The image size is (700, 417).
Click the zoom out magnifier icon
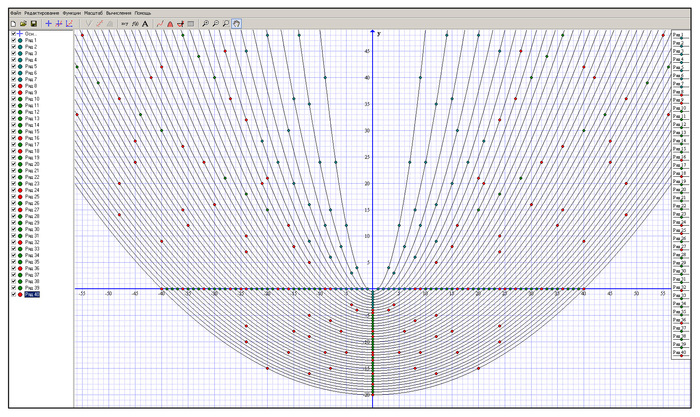click(x=215, y=22)
